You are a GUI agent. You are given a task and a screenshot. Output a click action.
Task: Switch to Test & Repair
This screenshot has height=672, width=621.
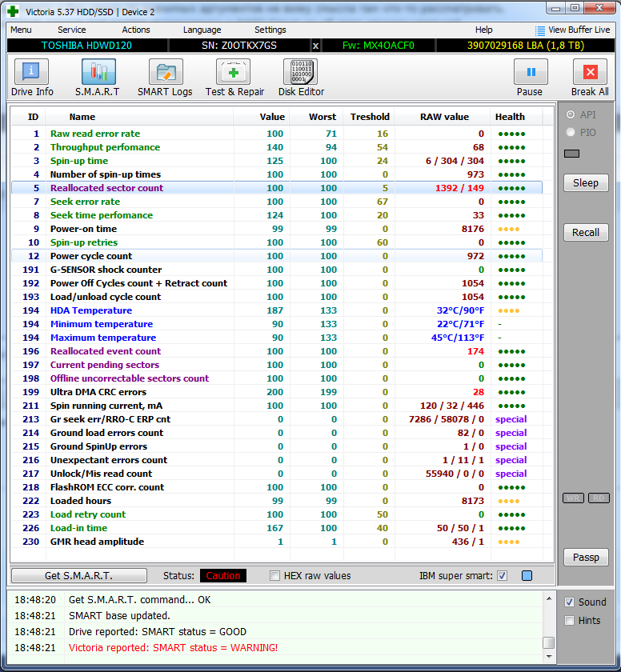pyautogui.click(x=234, y=78)
